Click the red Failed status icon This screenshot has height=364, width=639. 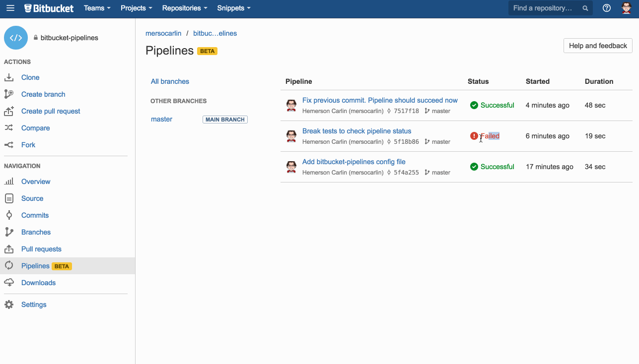click(474, 136)
